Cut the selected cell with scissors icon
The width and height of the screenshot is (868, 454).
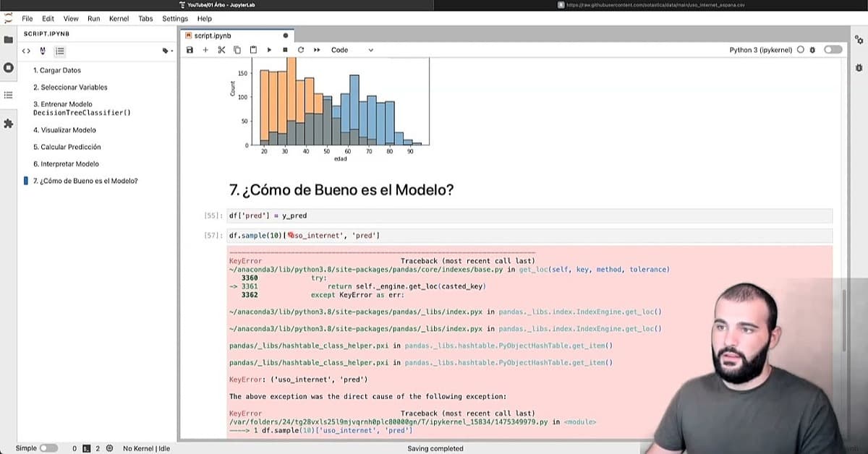[x=221, y=50]
